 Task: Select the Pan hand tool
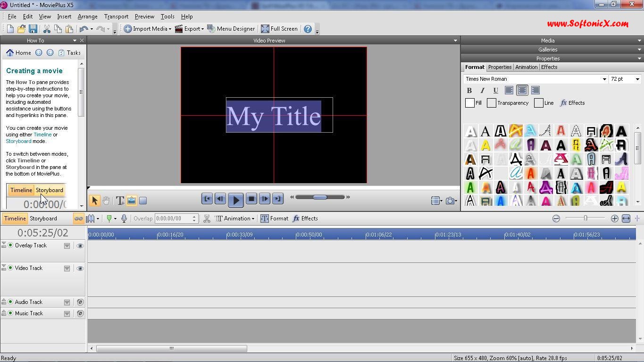[107, 200]
